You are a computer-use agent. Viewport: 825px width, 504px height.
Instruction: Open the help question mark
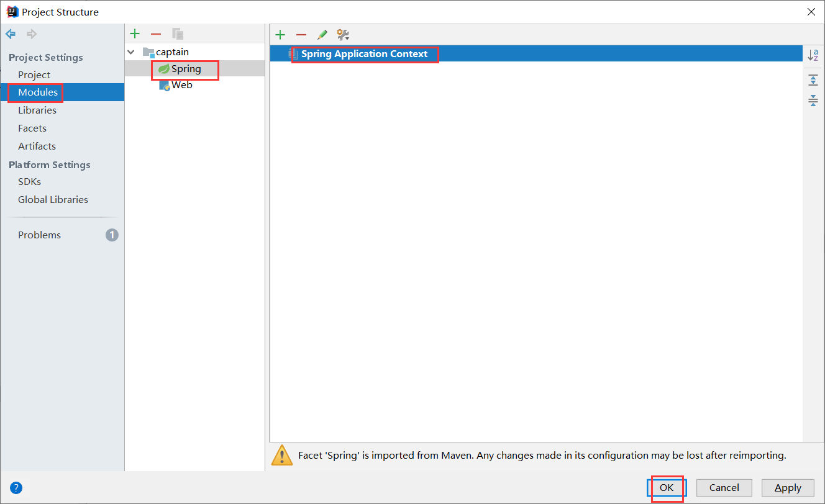[16, 488]
